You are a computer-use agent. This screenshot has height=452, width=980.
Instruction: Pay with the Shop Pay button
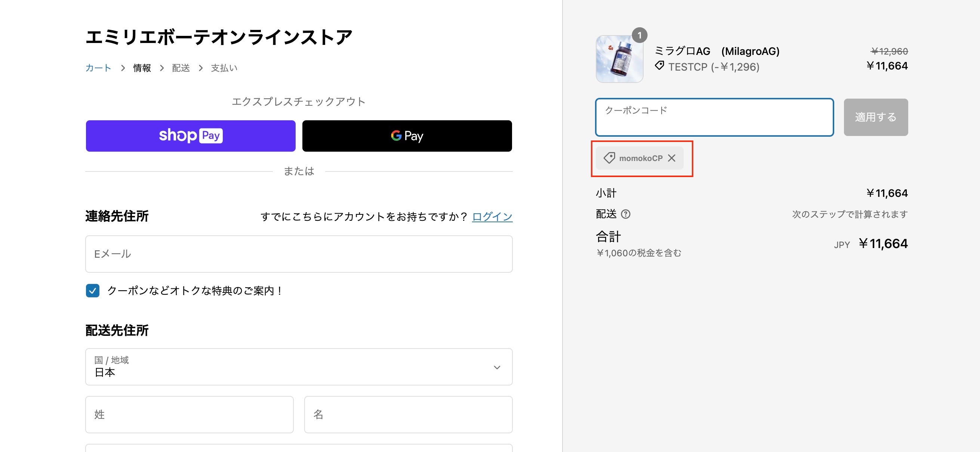[x=191, y=136]
